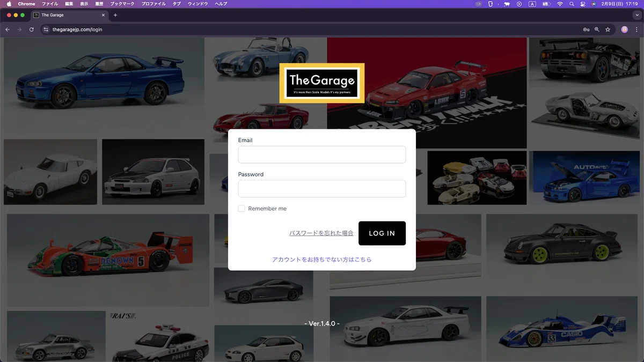Open the site information icon in the address bar

tap(46, 29)
